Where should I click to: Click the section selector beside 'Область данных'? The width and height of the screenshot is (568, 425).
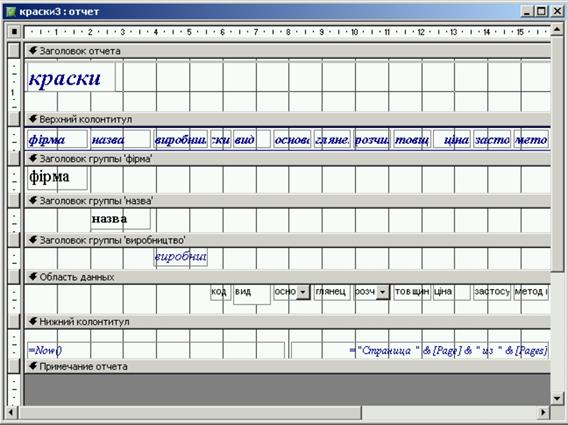14,277
